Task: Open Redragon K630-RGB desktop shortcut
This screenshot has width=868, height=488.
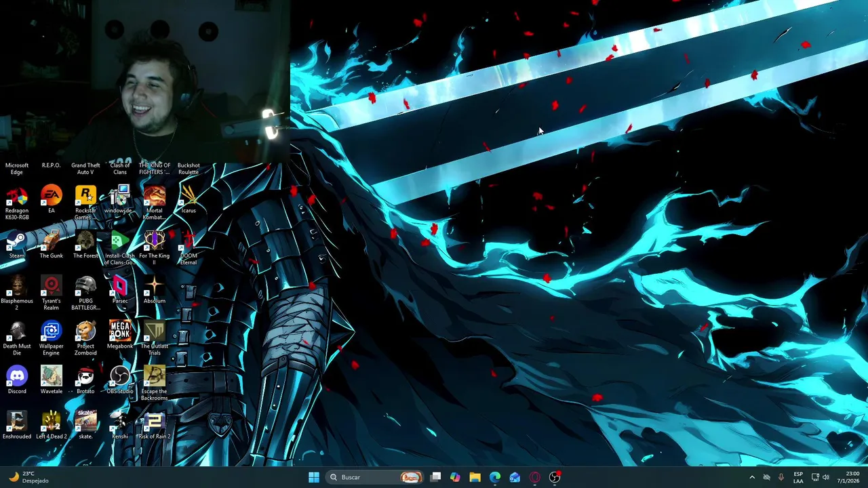Action: [17, 197]
